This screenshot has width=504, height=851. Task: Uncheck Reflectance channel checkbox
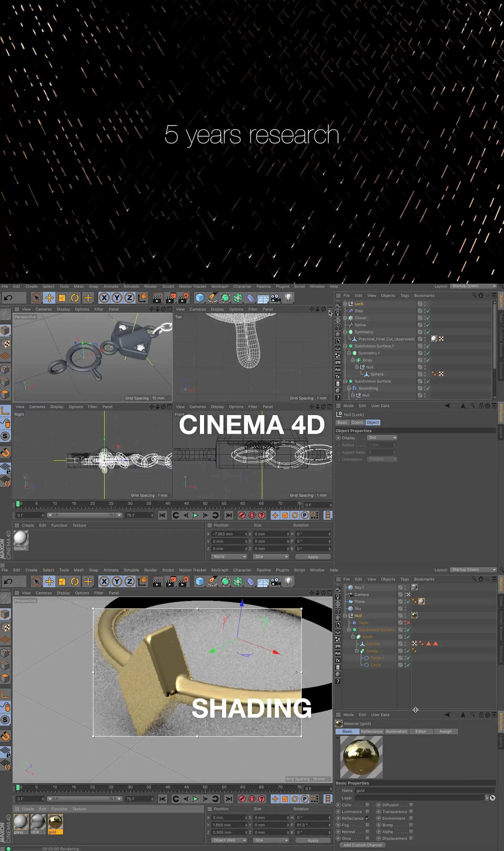(367, 818)
